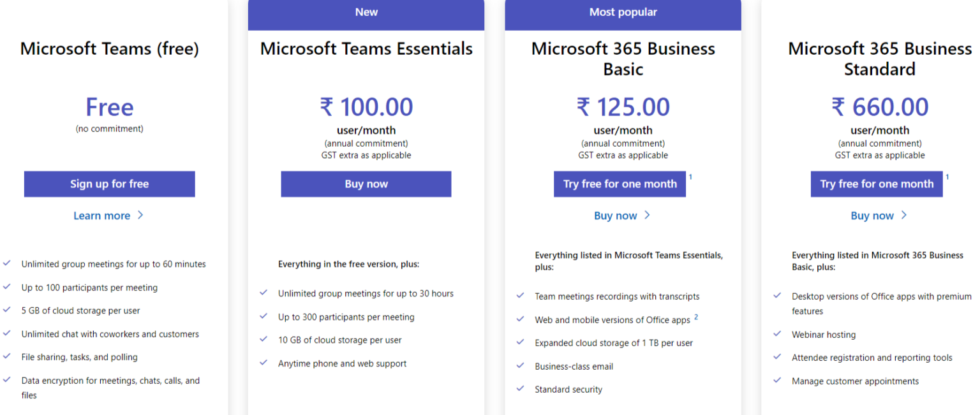The image size is (980, 415).
Task: Click the chevron next to Business Basic 'Buy now'
Action: [647, 215]
